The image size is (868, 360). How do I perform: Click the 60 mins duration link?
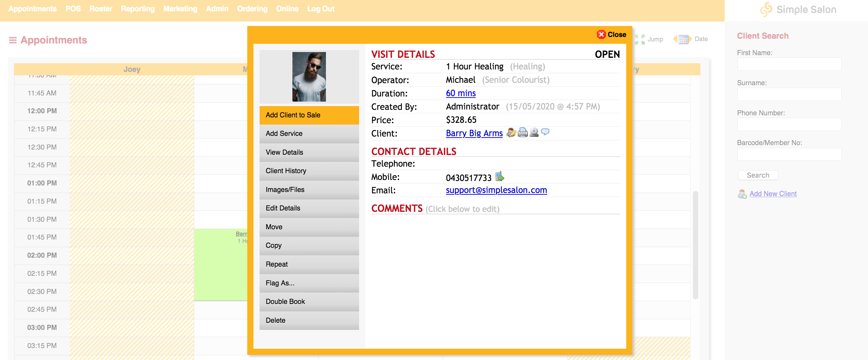461,93
